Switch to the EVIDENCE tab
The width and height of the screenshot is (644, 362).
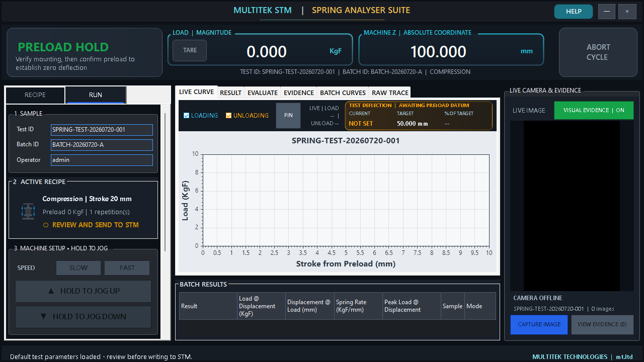click(x=299, y=93)
